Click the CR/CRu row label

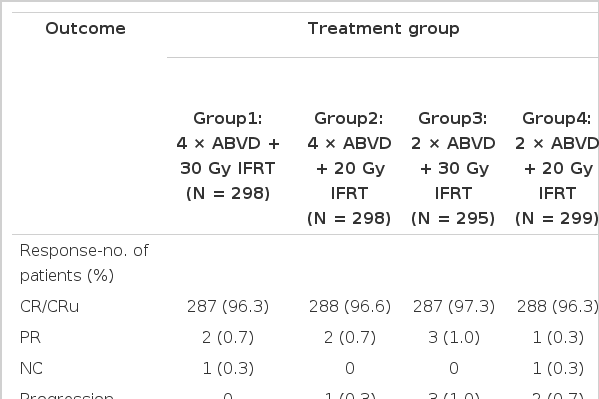point(49,307)
